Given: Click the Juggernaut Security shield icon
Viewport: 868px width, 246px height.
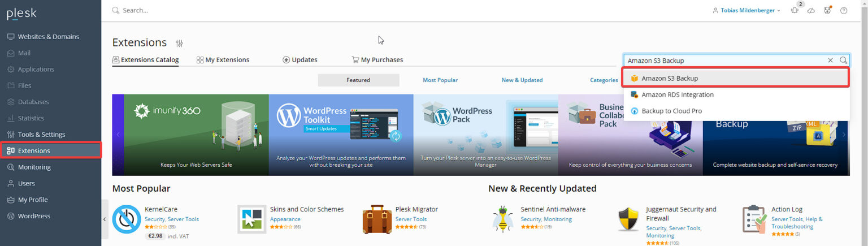Looking at the screenshot, I should point(628,219).
